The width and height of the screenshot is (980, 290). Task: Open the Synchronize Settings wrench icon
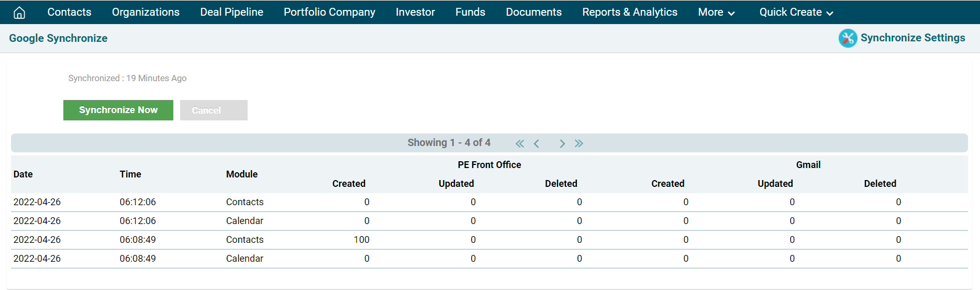848,38
